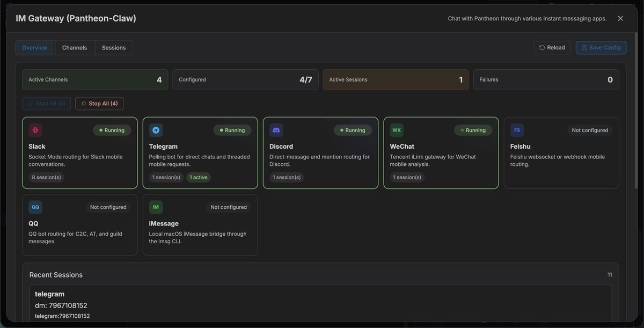Click the Active Sessions stat card
The width and height of the screenshot is (644, 328).
[x=396, y=79]
